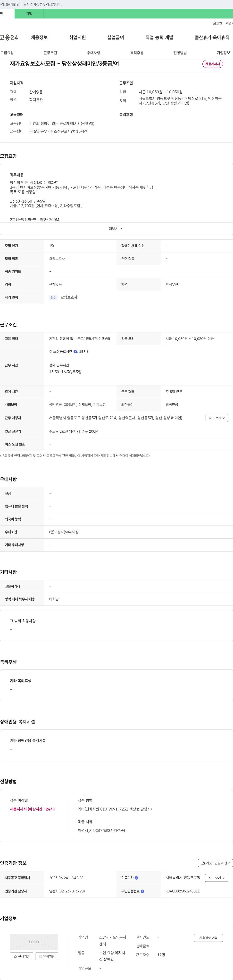This screenshot has width=233, height=980.
Task: Expand the 지도 보기 dropdown for 근무 예정지
Action: (x=217, y=418)
